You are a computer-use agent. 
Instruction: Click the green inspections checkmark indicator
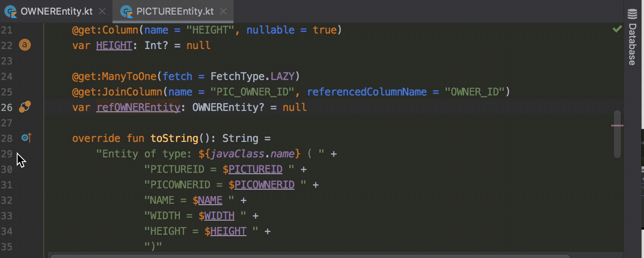pos(617,29)
